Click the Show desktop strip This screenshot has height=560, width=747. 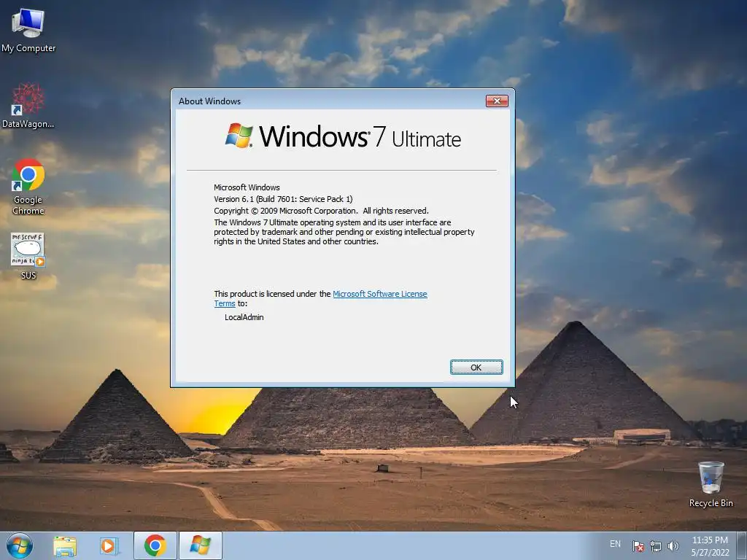[743, 546]
